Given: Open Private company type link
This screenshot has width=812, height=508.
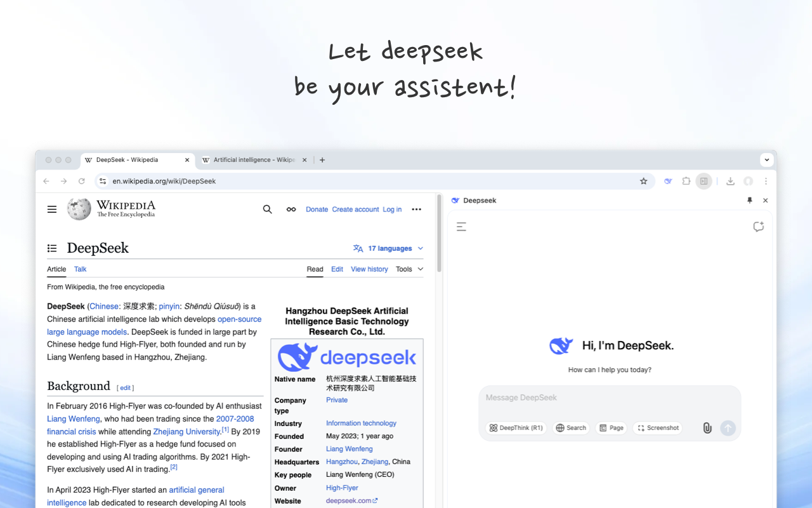Looking at the screenshot, I should click(x=337, y=401).
